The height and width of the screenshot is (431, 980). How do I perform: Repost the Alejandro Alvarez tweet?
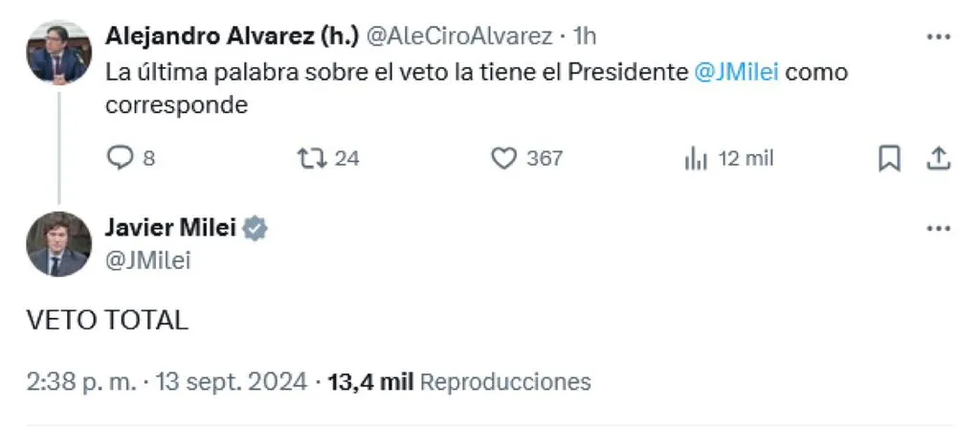pos(311,158)
